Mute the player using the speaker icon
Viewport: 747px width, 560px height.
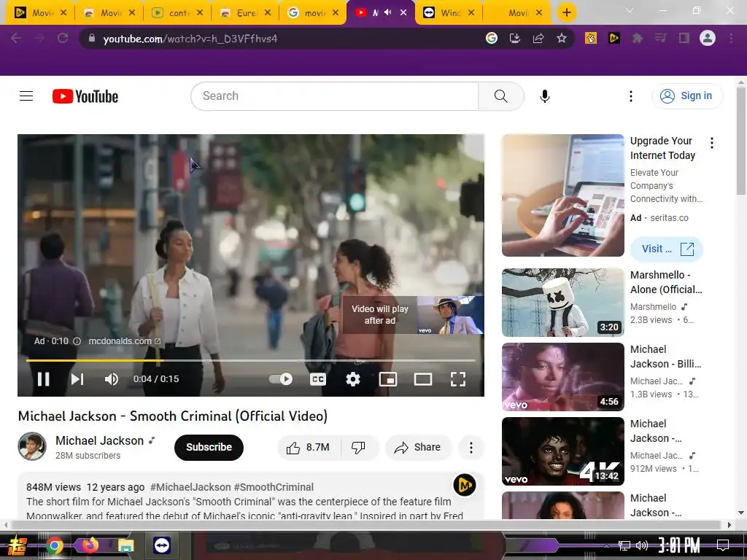pyautogui.click(x=112, y=379)
